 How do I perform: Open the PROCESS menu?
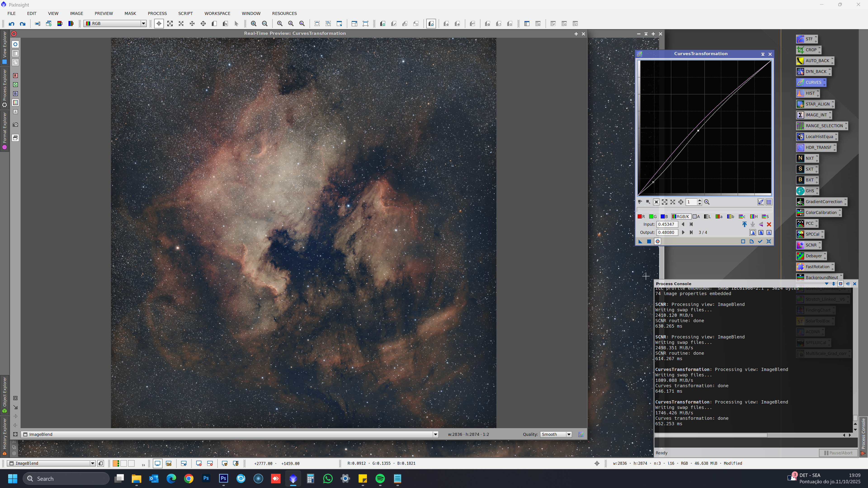click(157, 14)
